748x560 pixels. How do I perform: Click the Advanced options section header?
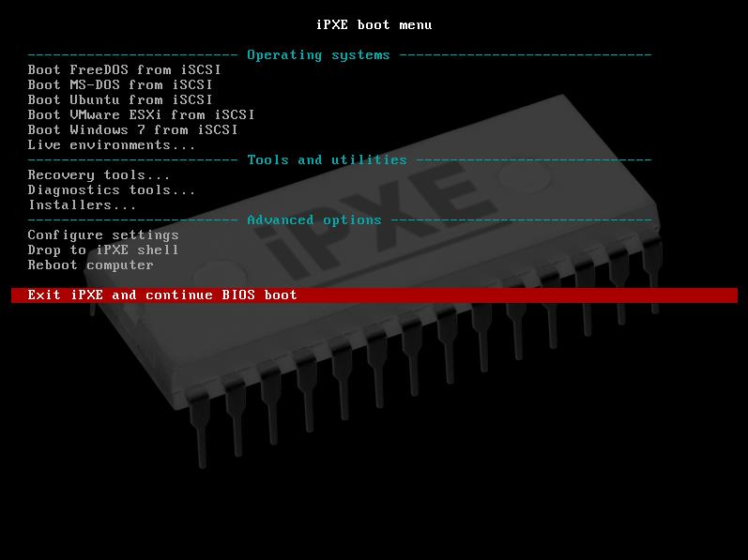point(313,220)
